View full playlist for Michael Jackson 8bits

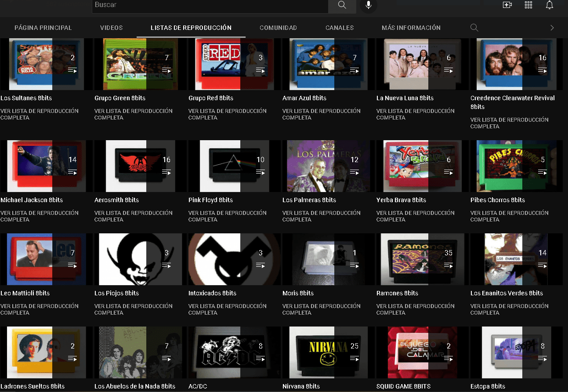(x=40, y=216)
